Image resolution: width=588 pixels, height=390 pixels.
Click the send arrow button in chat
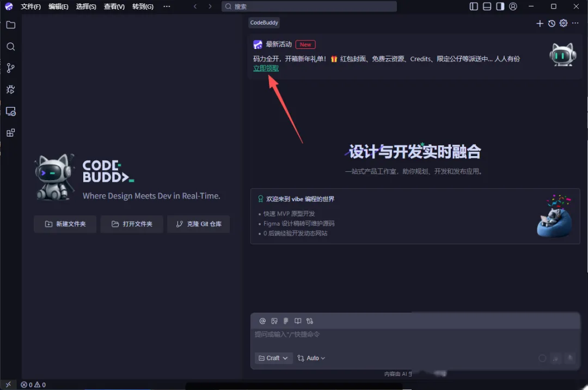[569, 358]
